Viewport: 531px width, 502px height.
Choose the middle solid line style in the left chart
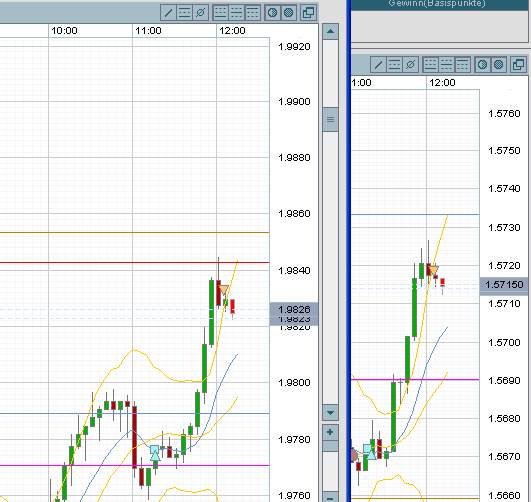point(237,13)
